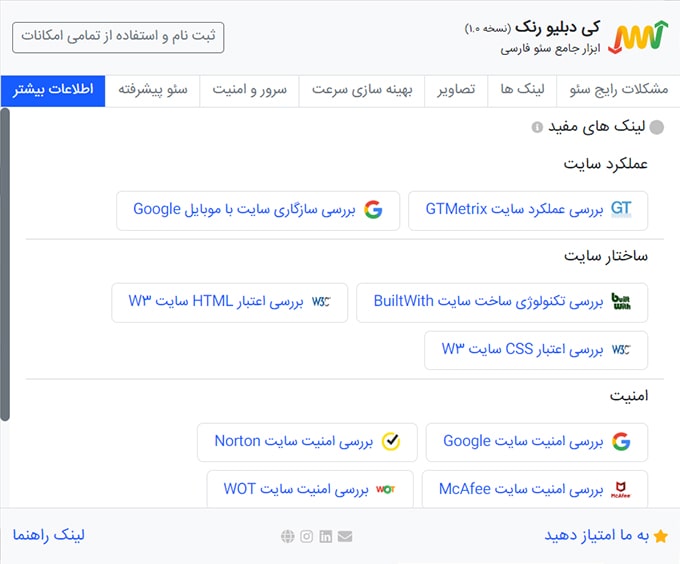Open the Instagram icon in footer
The height and width of the screenshot is (564, 680).
click(x=307, y=536)
